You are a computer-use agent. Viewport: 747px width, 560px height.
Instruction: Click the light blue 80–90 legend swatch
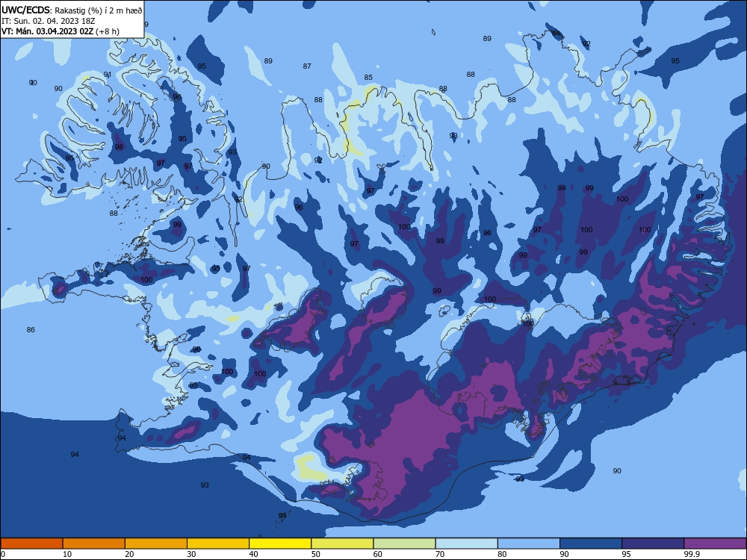click(x=529, y=544)
